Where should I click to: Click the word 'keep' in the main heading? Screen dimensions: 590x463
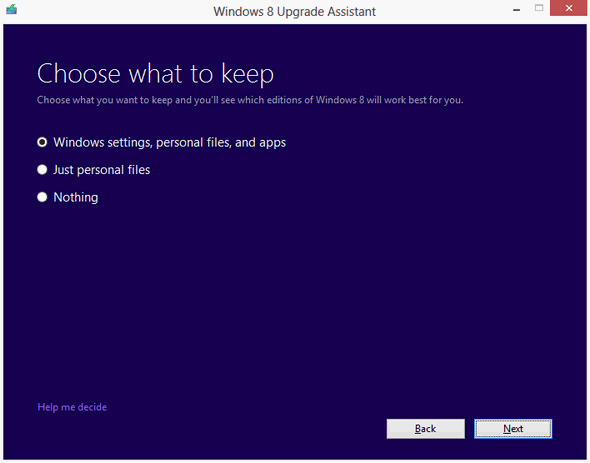(x=247, y=74)
